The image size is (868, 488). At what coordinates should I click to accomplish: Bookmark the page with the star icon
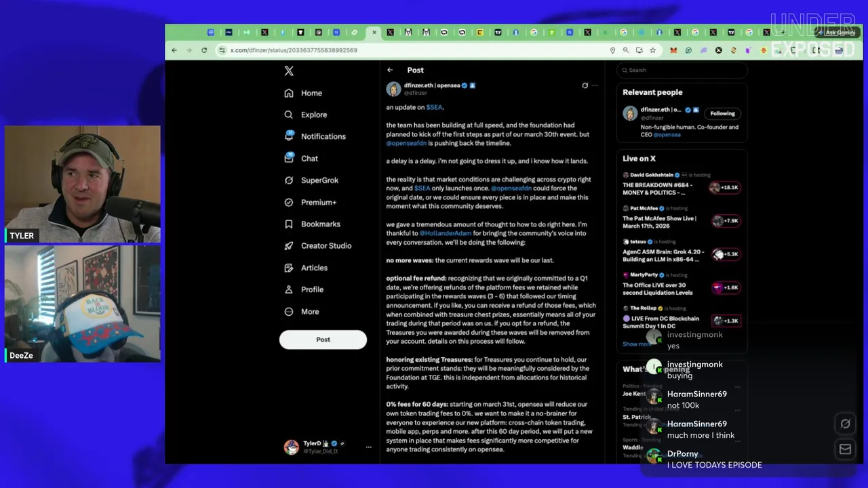(x=652, y=50)
